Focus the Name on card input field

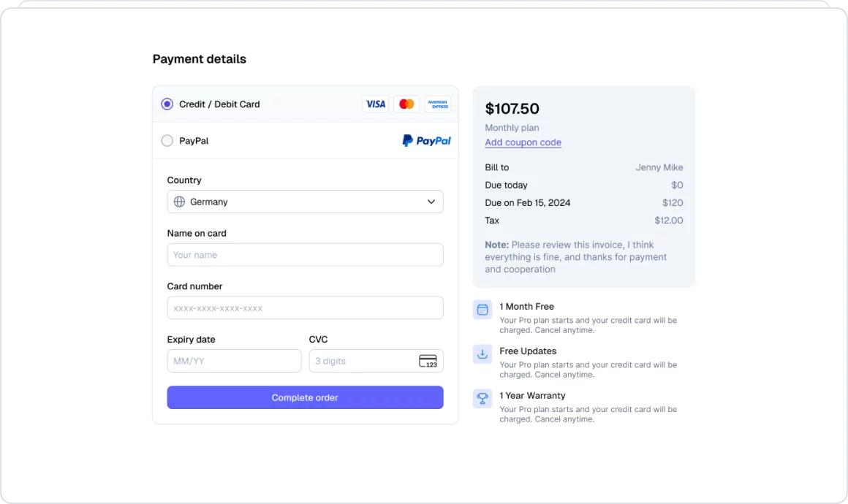[x=305, y=255]
